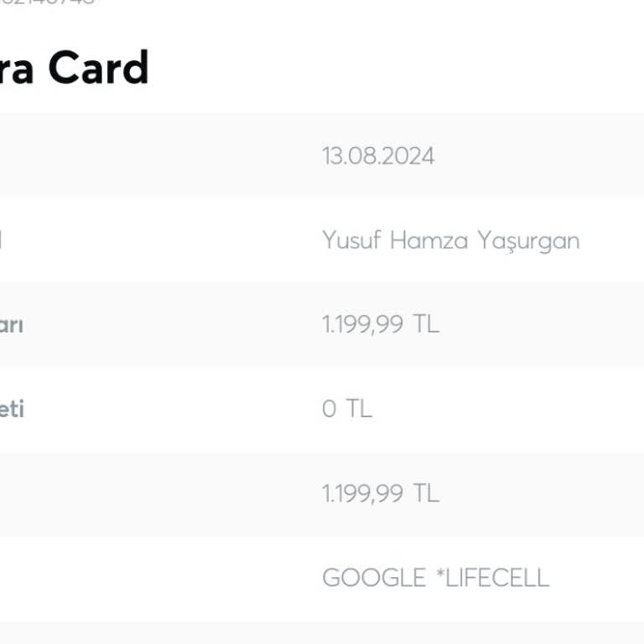The height and width of the screenshot is (644, 644).
Task: Click the cut-off label left of the name
Action: 2,241
